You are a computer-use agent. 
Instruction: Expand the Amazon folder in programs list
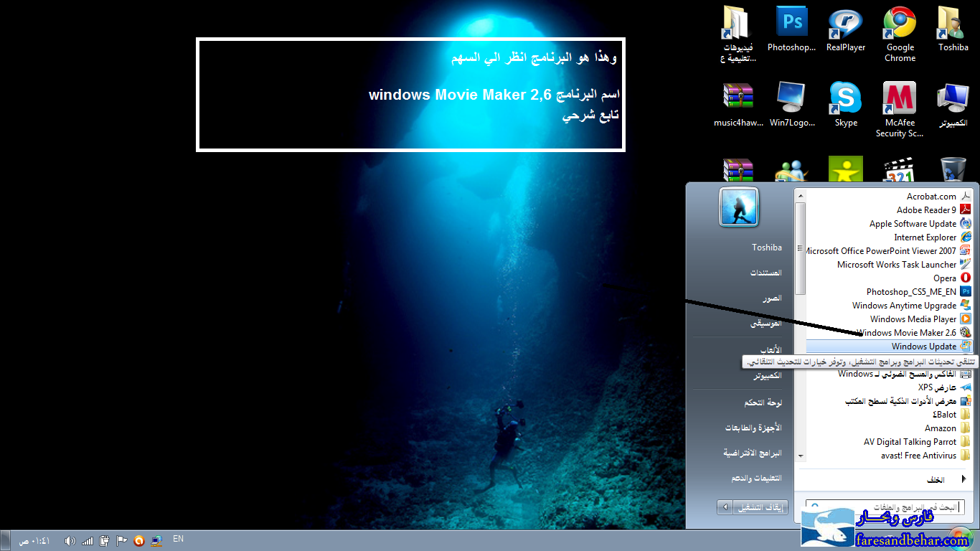pyautogui.click(x=940, y=428)
